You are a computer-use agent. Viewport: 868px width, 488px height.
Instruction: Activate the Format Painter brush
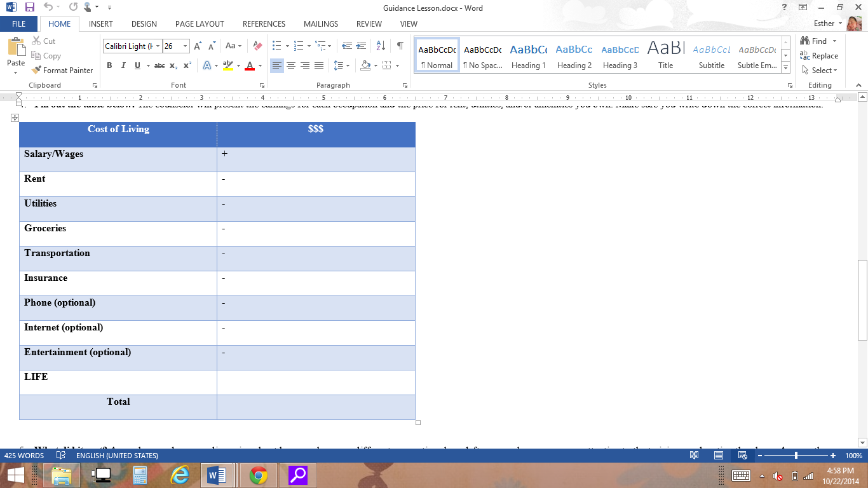(x=36, y=71)
